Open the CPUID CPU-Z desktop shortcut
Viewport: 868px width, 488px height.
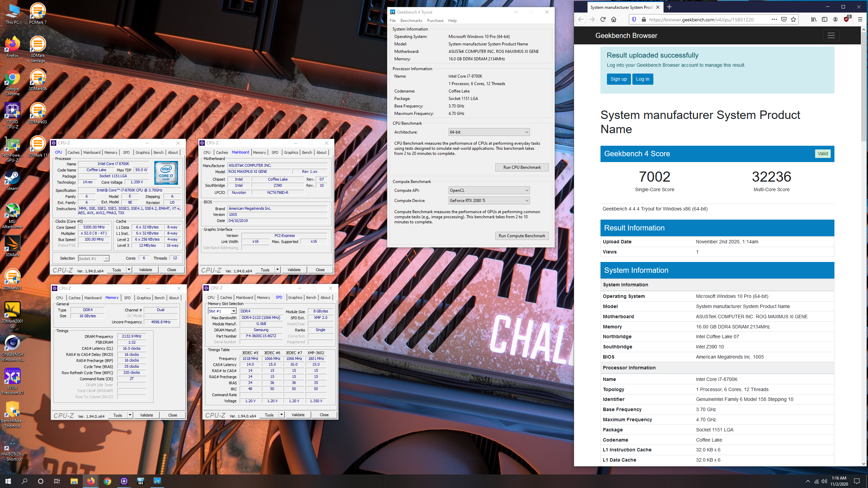12,116
